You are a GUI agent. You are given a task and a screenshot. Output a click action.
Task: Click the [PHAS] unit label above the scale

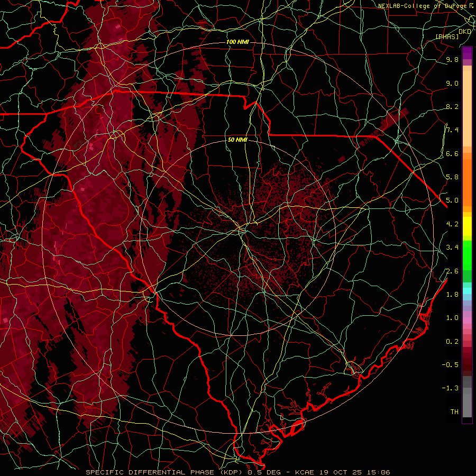[x=447, y=36]
